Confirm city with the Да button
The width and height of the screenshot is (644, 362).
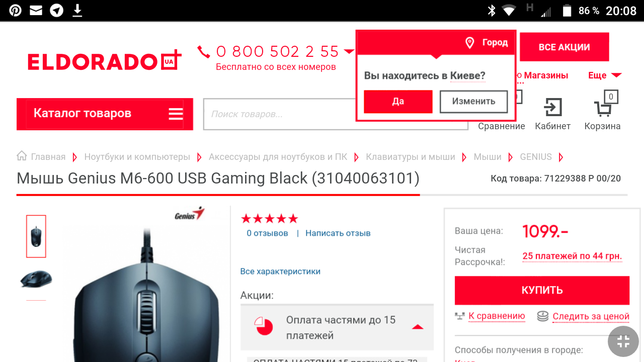coord(398,102)
